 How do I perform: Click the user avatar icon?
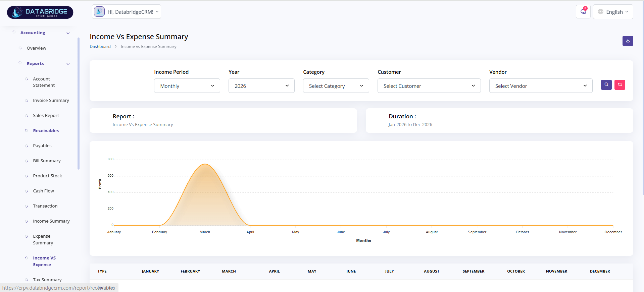pos(99,12)
